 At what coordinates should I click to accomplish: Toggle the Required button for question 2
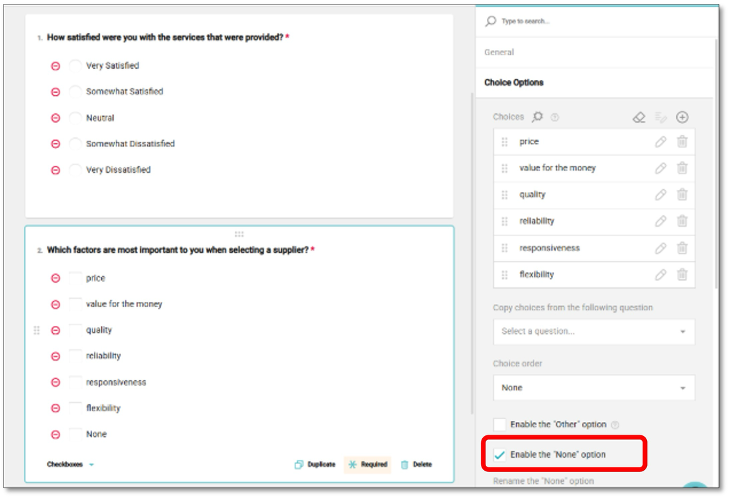367,464
